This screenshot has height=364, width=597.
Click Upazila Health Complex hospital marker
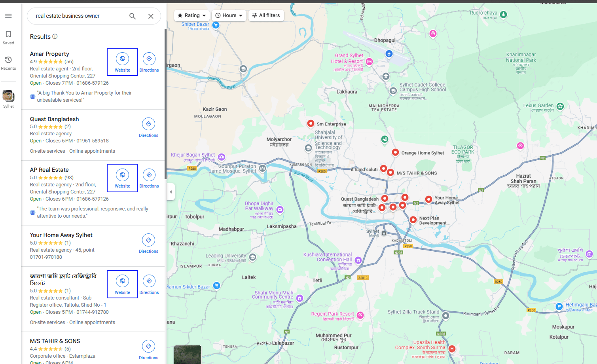click(452, 349)
